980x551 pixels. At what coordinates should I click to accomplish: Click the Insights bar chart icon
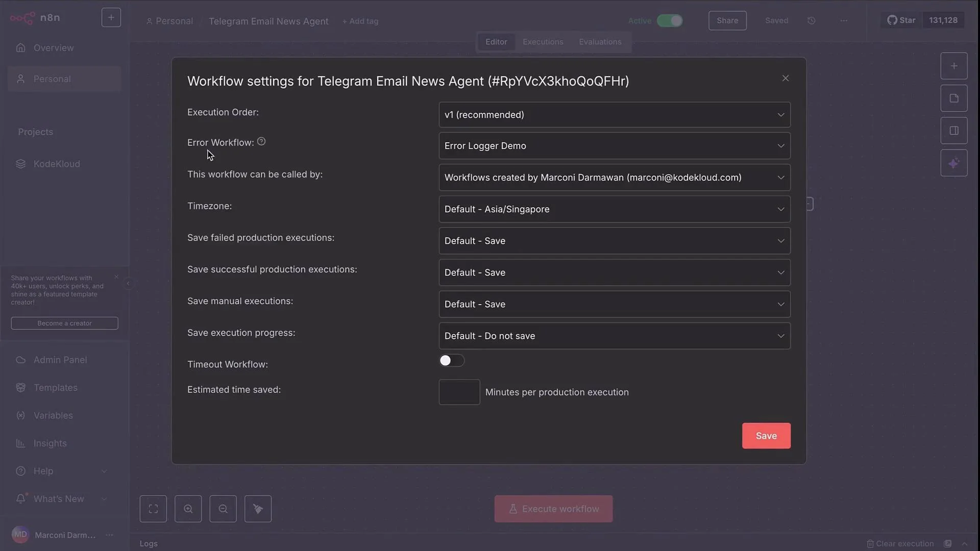20,443
